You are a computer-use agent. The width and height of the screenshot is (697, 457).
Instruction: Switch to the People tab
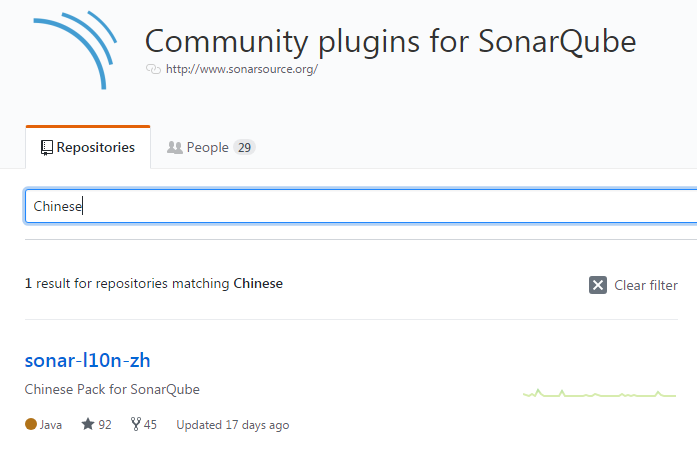point(211,147)
